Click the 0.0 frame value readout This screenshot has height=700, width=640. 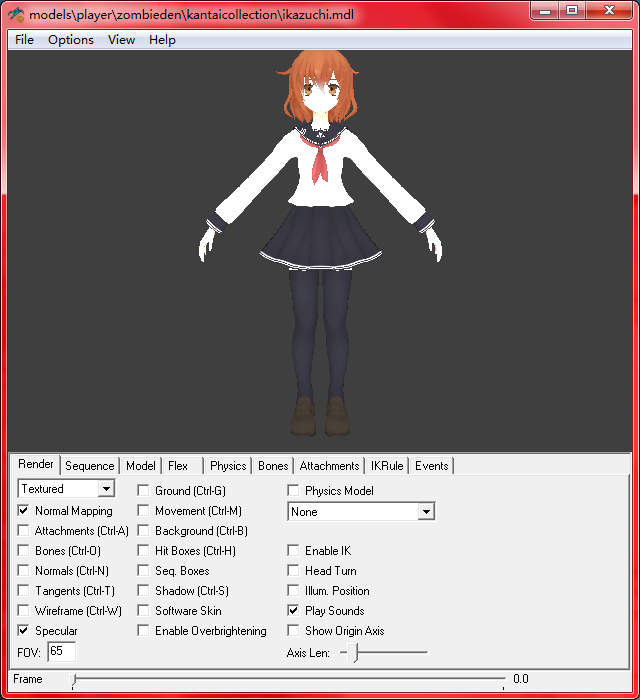pyautogui.click(x=520, y=679)
